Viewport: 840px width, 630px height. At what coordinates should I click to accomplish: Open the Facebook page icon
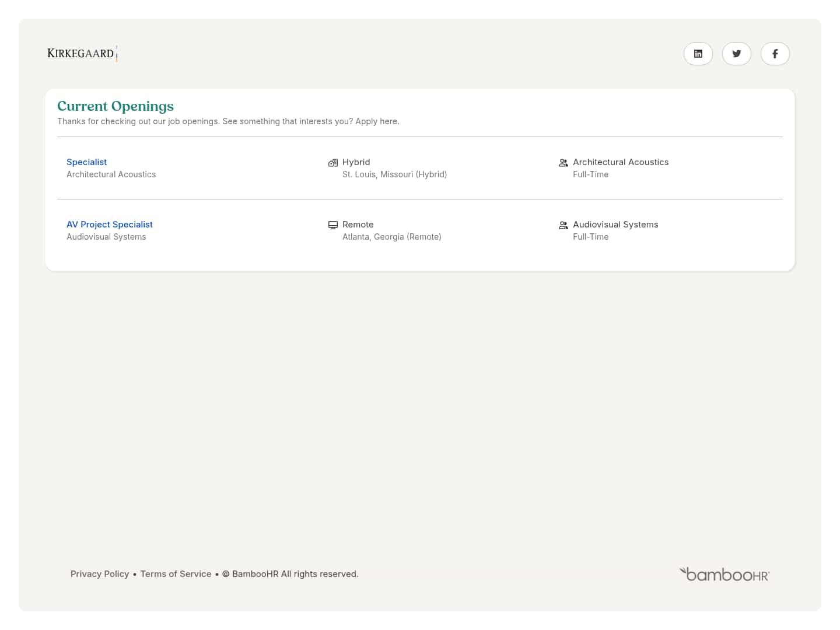click(x=775, y=54)
